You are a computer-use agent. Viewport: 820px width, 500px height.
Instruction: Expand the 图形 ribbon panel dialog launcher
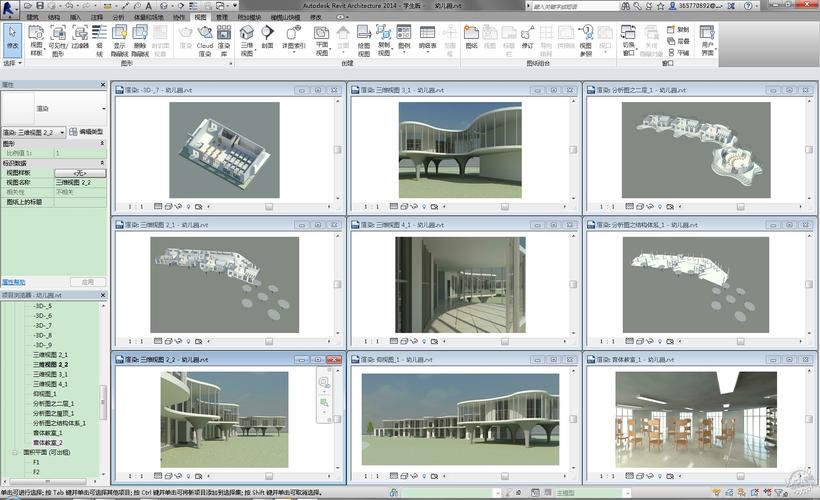[231, 63]
